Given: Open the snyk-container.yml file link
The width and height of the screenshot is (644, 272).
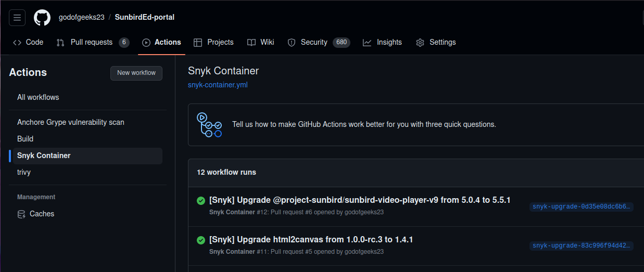Looking at the screenshot, I should point(218,85).
